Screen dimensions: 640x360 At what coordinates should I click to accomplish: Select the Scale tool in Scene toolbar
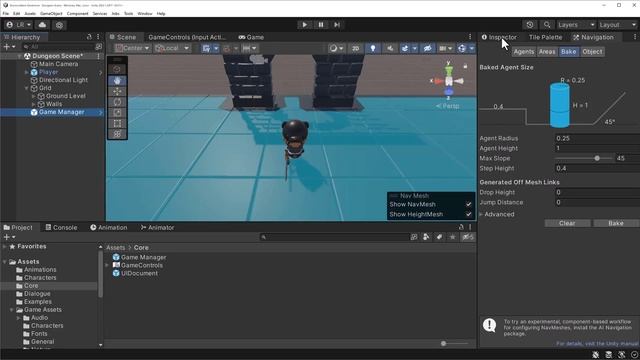[117, 112]
